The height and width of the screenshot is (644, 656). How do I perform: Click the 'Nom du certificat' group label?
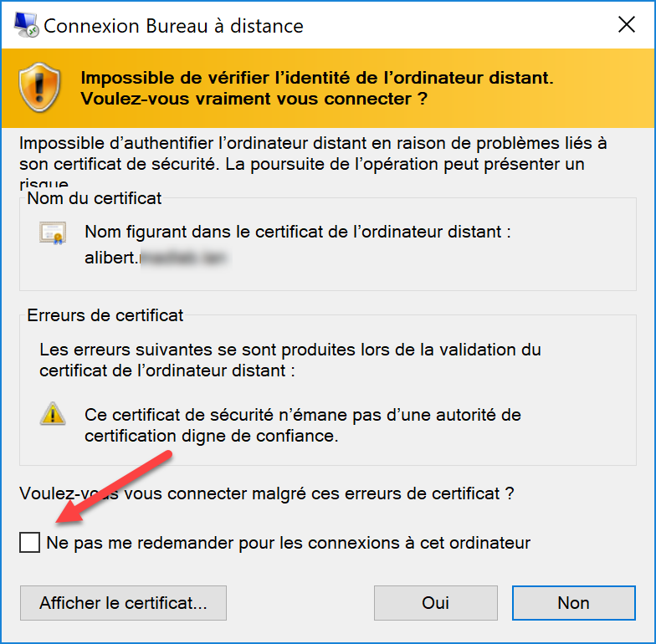[x=94, y=198]
